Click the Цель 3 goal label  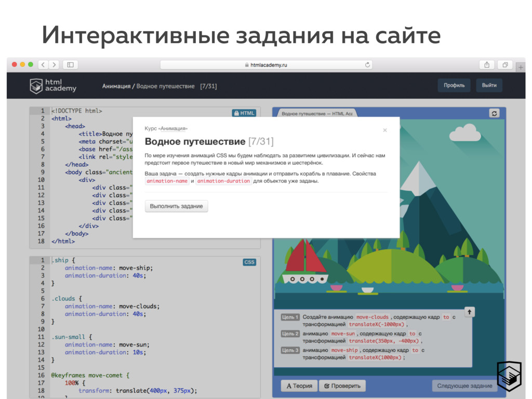(x=290, y=350)
